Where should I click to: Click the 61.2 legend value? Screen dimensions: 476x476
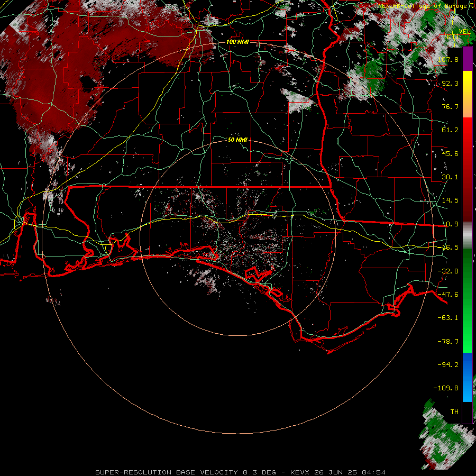pyautogui.click(x=450, y=130)
